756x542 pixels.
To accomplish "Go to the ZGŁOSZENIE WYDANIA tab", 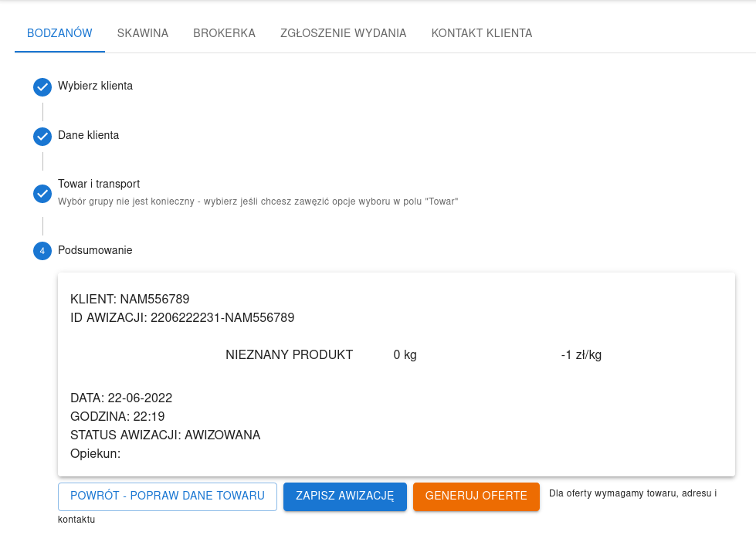I will [x=343, y=33].
